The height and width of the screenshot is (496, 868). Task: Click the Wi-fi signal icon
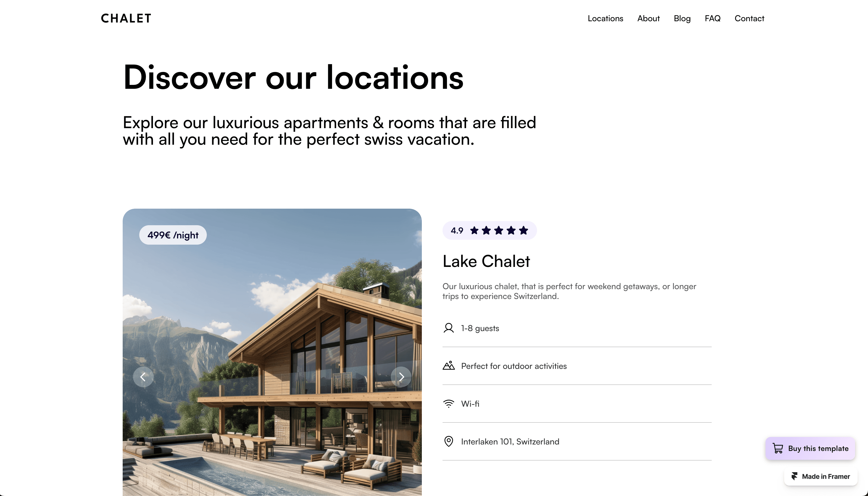click(x=448, y=404)
